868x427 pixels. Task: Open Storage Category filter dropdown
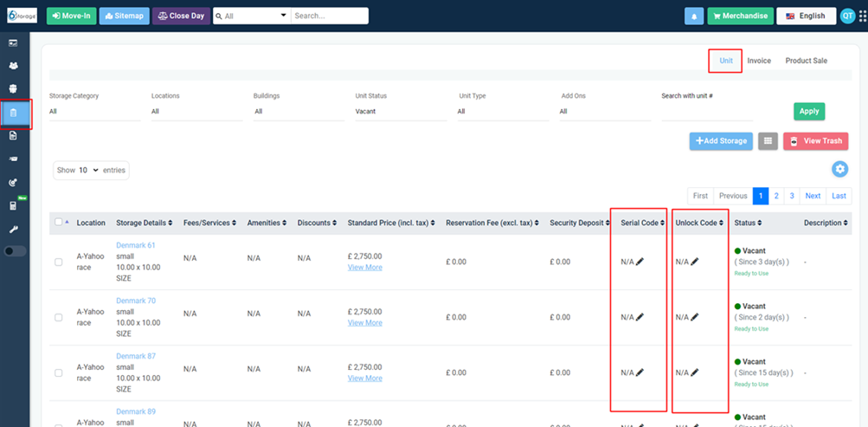click(94, 112)
